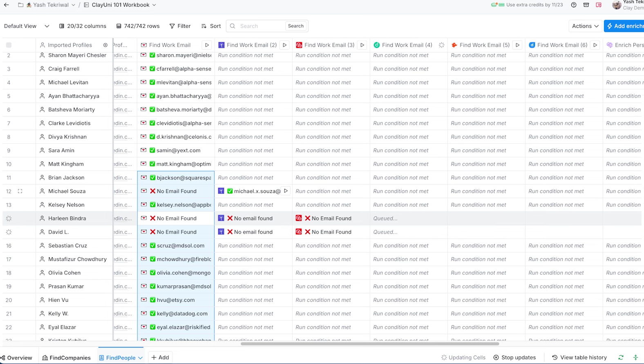The width and height of the screenshot is (644, 364).
Task: Click the pink safe icon in header
Action: 599,5
